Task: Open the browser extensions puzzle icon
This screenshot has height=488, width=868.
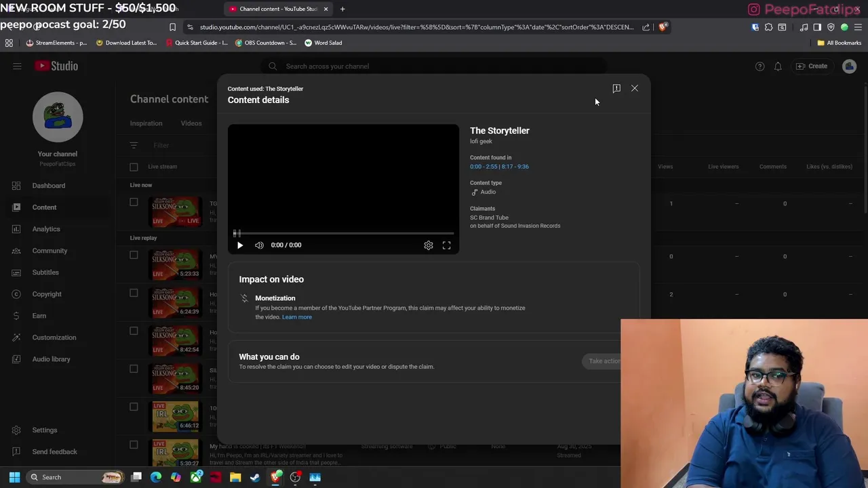Action: coord(768,27)
